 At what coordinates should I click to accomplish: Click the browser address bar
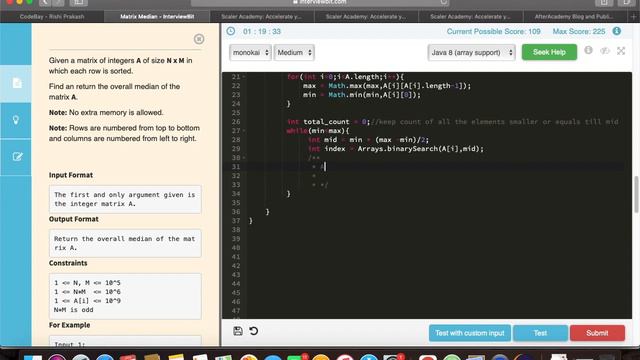tap(320, 2)
